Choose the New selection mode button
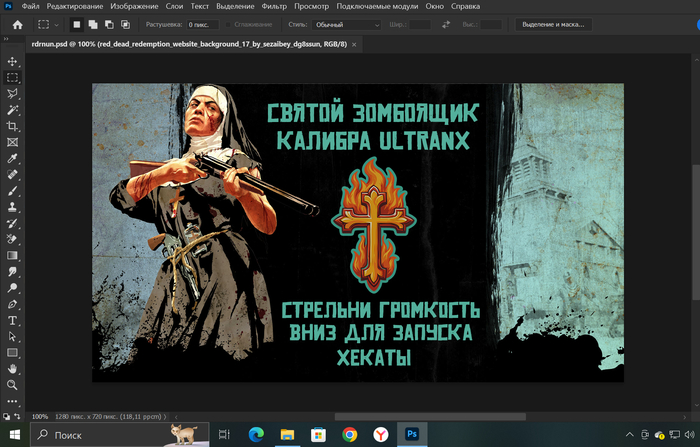The image size is (700, 447). point(77,24)
